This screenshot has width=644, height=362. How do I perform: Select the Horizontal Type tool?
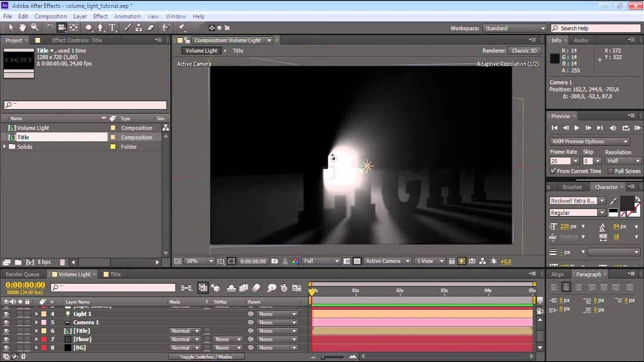tap(112, 28)
